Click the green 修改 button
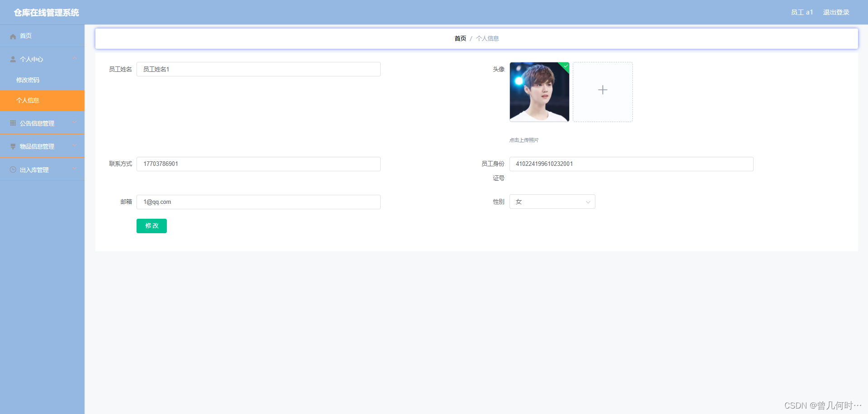 (x=151, y=226)
